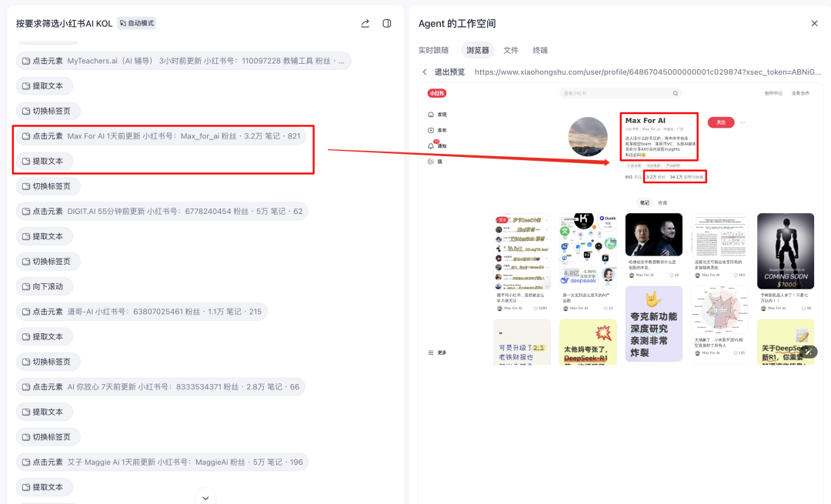
Task: Click the expand preview icon at bottom right
Action: tap(808, 352)
